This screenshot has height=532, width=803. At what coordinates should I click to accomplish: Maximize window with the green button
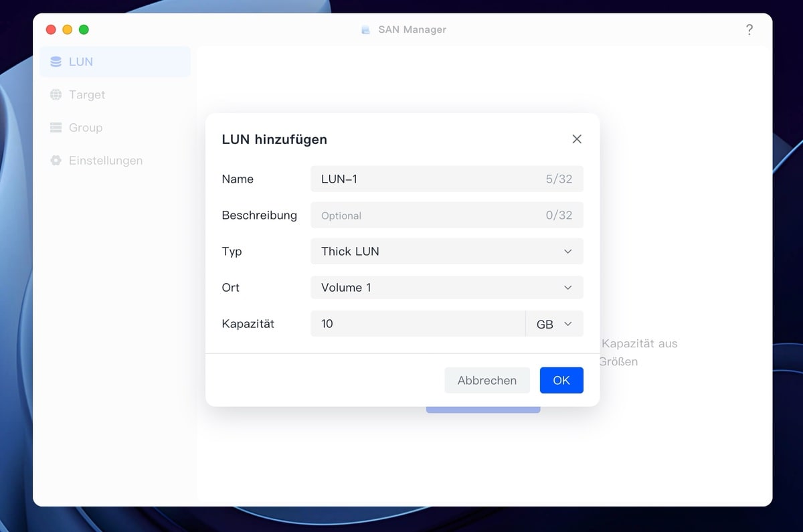coord(84,29)
